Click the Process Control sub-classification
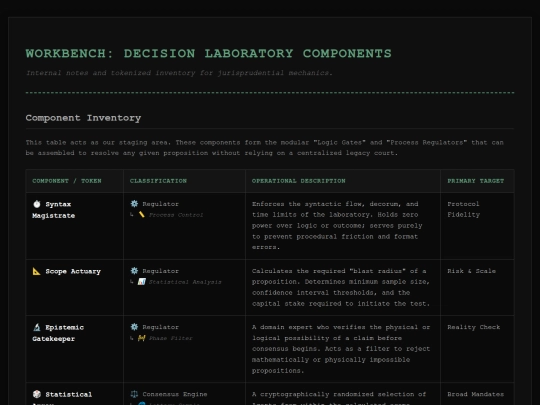This screenshot has height=405, width=540. pos(176,215)
